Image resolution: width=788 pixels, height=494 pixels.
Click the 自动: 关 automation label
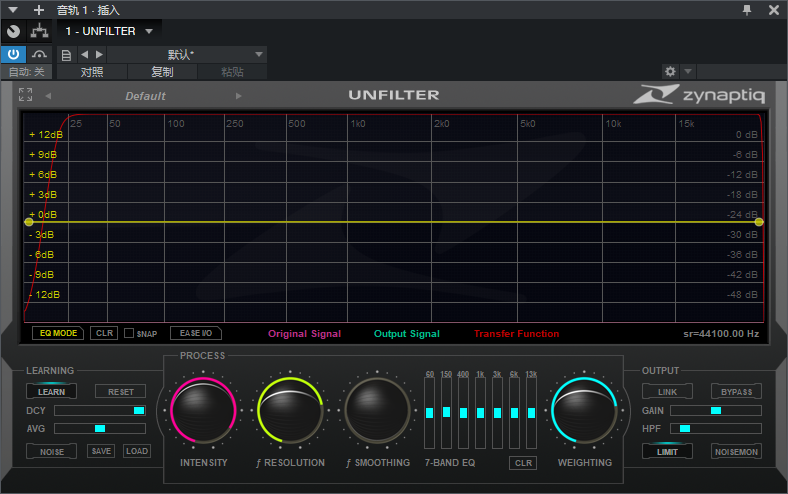tap(27, 72)
